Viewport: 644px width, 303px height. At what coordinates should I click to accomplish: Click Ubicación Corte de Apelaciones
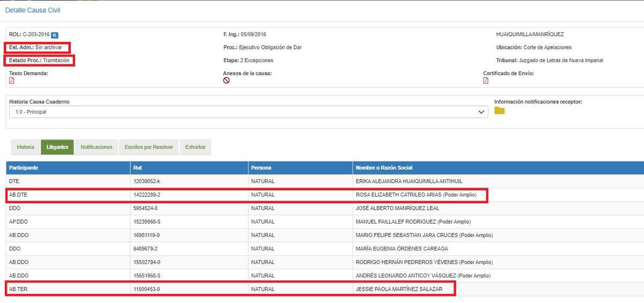pos(534,47)
